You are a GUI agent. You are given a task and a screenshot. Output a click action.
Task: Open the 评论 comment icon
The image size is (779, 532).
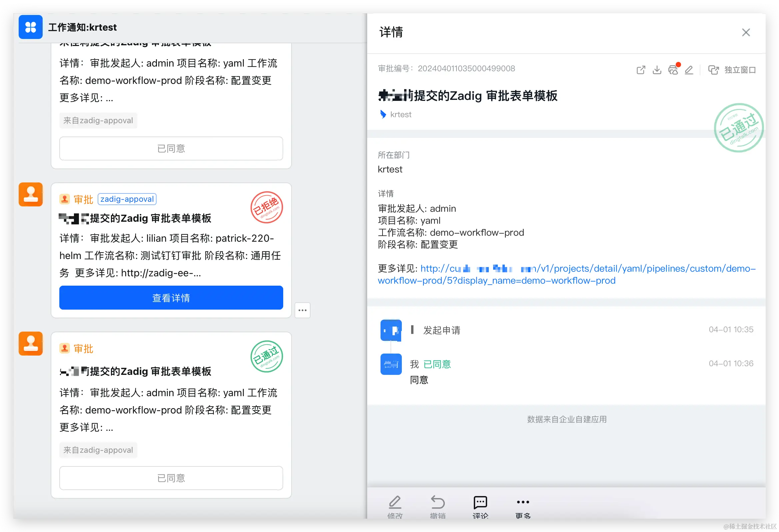pyautogui.click(x=480, y=502)
